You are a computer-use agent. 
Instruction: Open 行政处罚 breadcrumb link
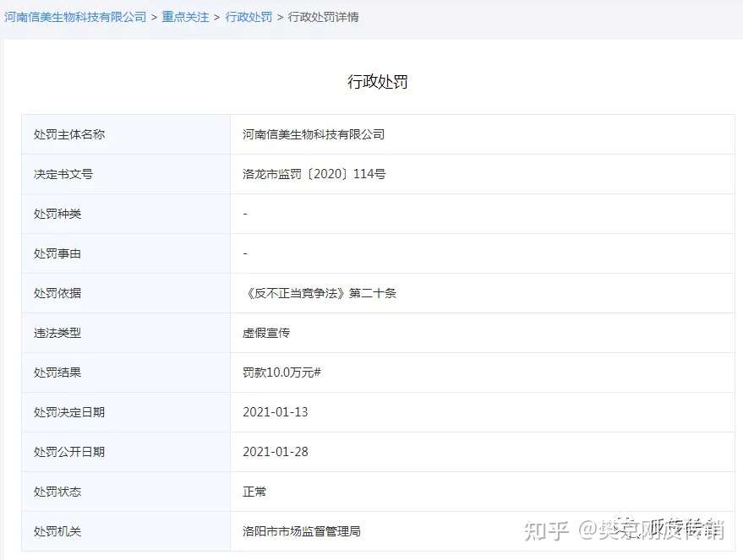click(249, 17)
